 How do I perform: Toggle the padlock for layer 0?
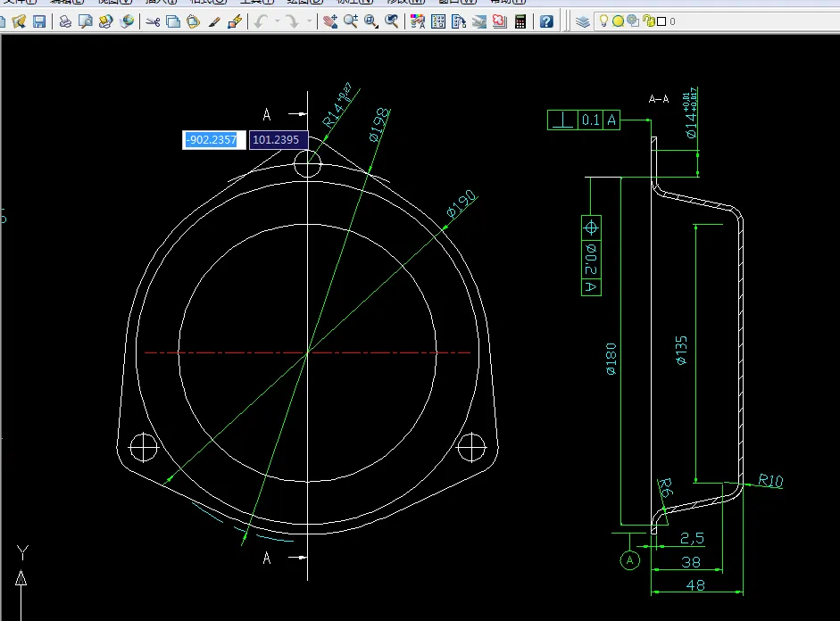[648, 21]
